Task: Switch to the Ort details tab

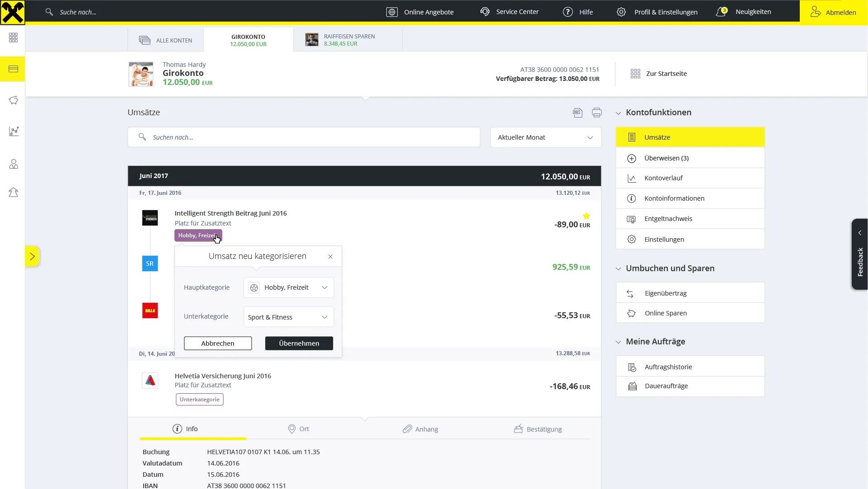Action: 299,429
